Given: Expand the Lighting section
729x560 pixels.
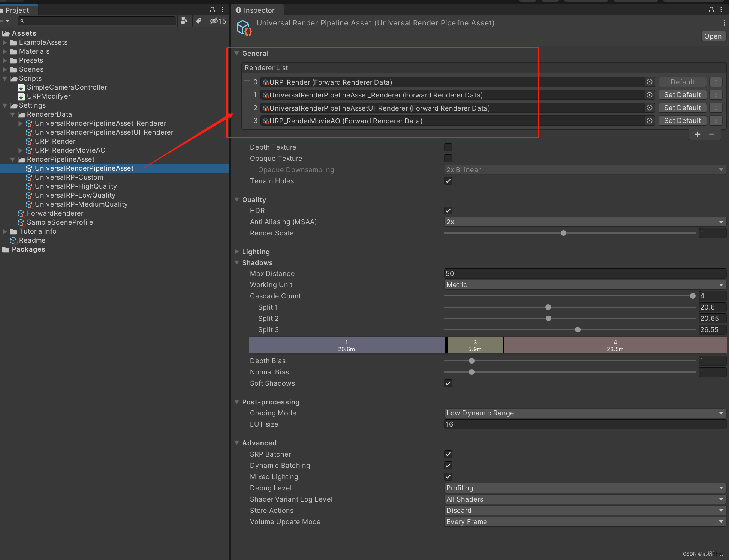Looking at the screenshot, I should (x=237, y=252).
